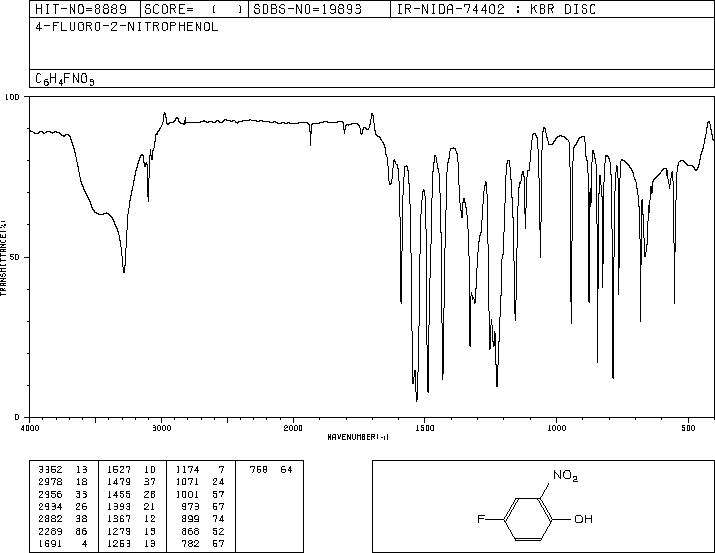Select peak table entry 3362

pos(50,470)
